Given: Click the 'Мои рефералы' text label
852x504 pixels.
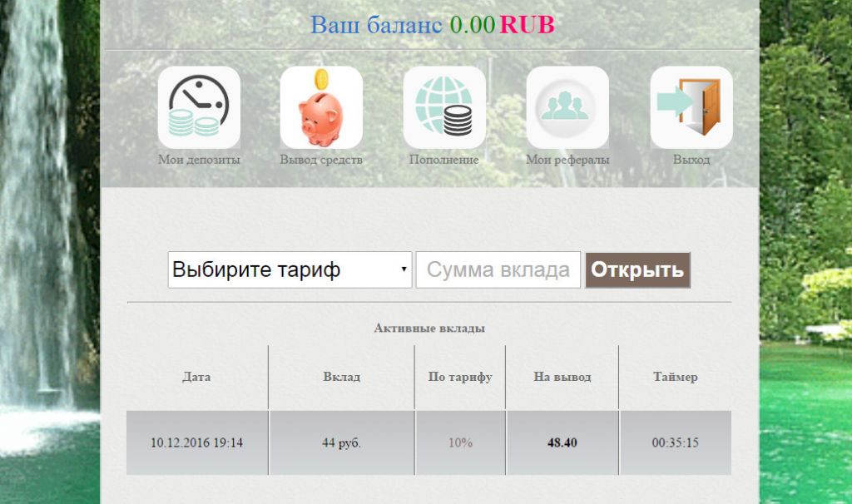Looking at the screenshot, I should point(567,160).
